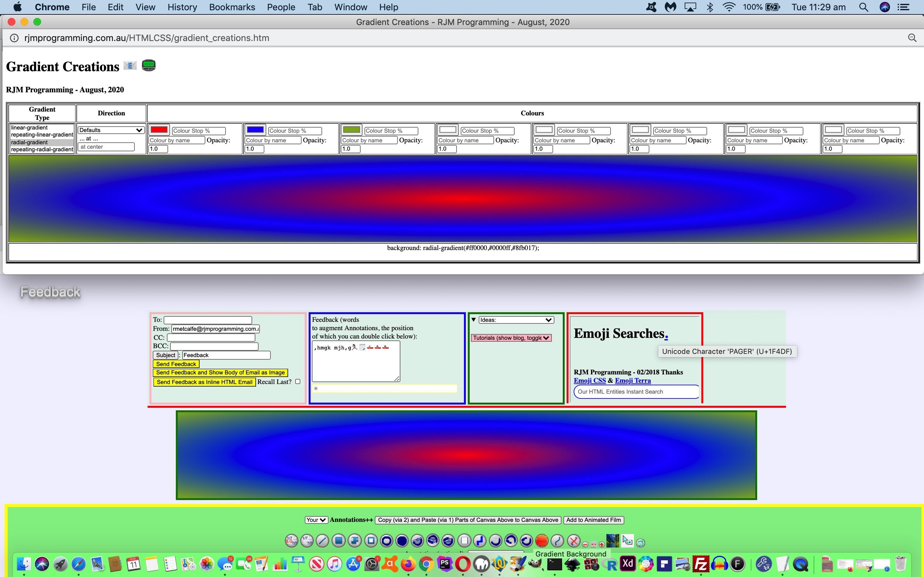Select the straight line annotation tool

(x=323, y=541)
